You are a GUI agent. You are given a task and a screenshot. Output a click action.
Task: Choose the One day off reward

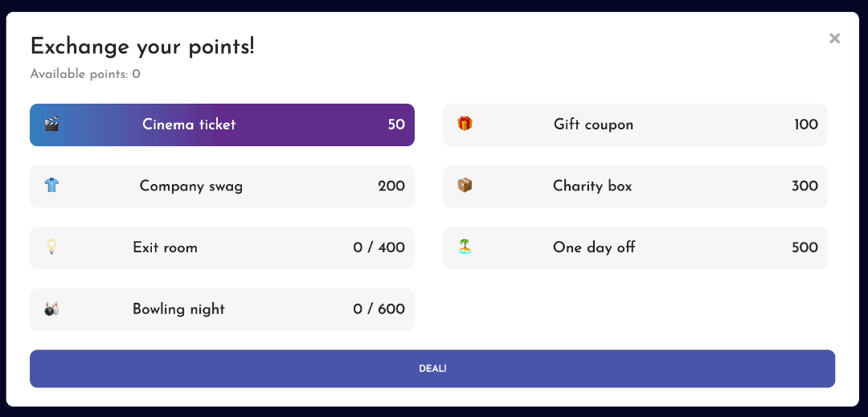click(635, 247)
